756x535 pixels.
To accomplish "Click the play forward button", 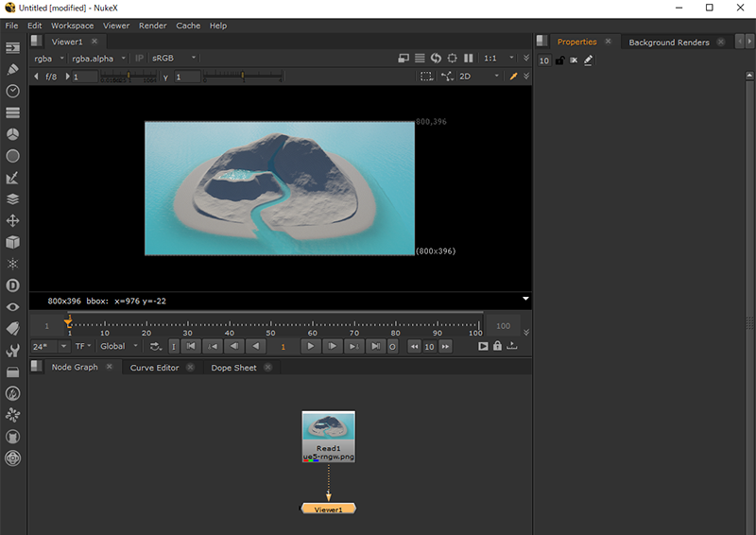I will click(310, 346).
